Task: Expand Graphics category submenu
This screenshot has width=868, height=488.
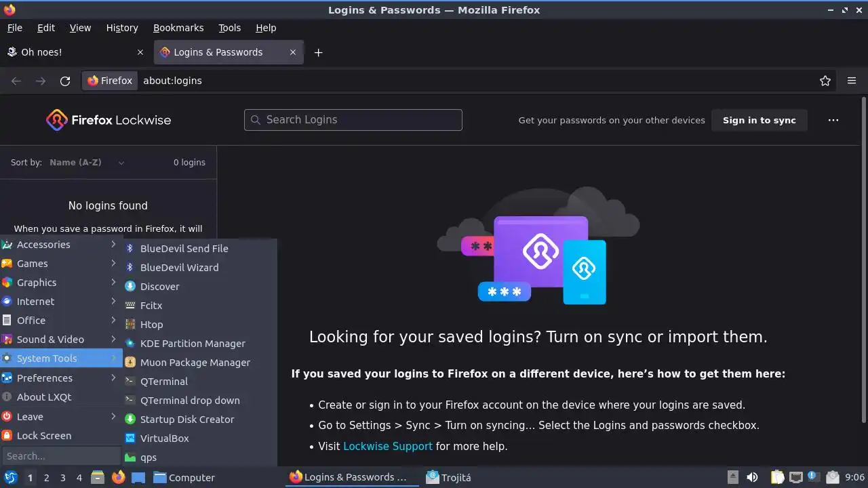Action: pos(61,283)
